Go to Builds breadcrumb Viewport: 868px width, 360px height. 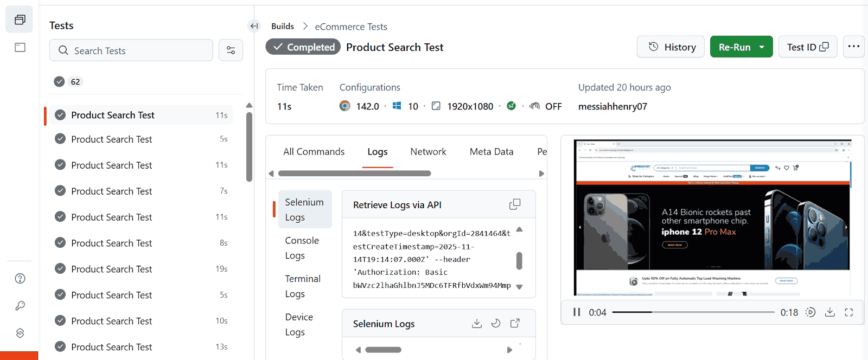coord(283,26)
